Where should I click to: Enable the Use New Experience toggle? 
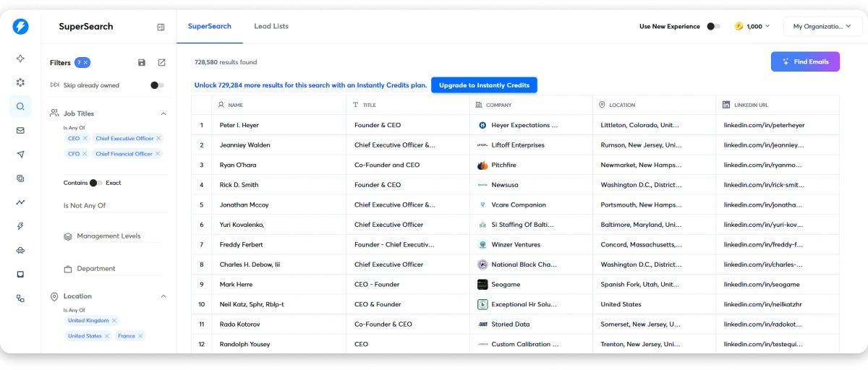pyautogui.click(x=713, y=27)
